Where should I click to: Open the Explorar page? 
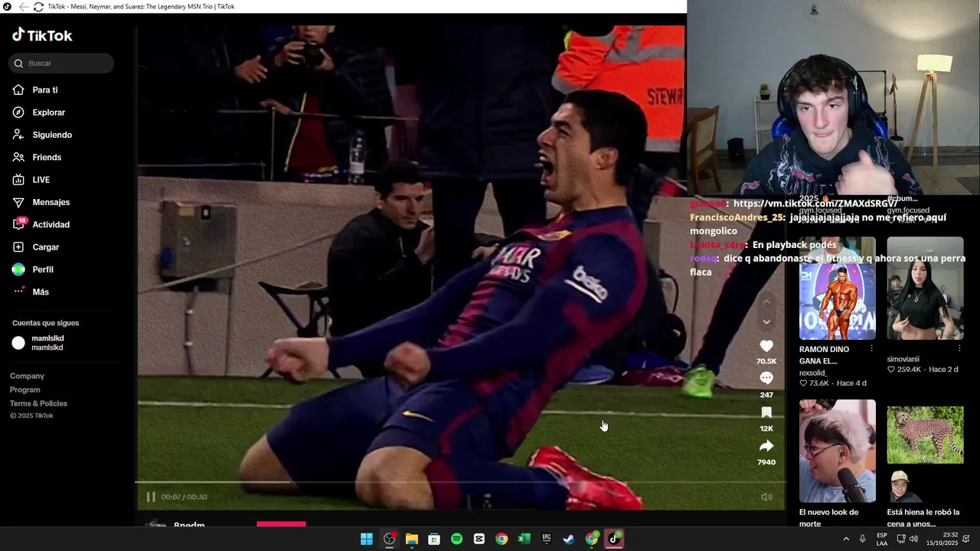click(39, 112)
